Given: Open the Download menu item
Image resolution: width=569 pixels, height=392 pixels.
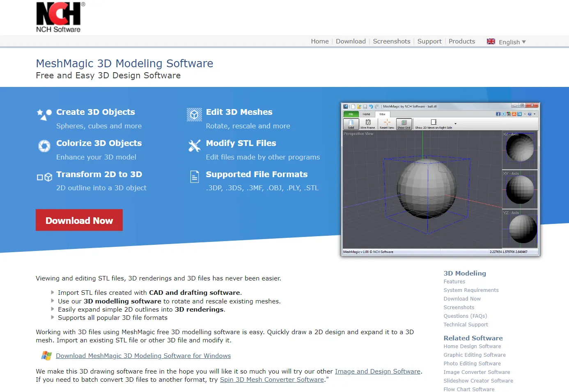Looking at the screenshot, I should 351,41.
